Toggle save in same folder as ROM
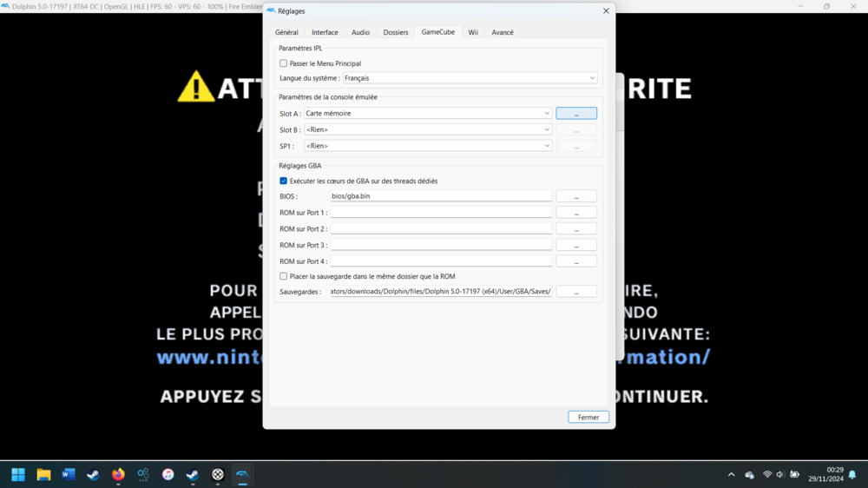 (x=284, y=276)
